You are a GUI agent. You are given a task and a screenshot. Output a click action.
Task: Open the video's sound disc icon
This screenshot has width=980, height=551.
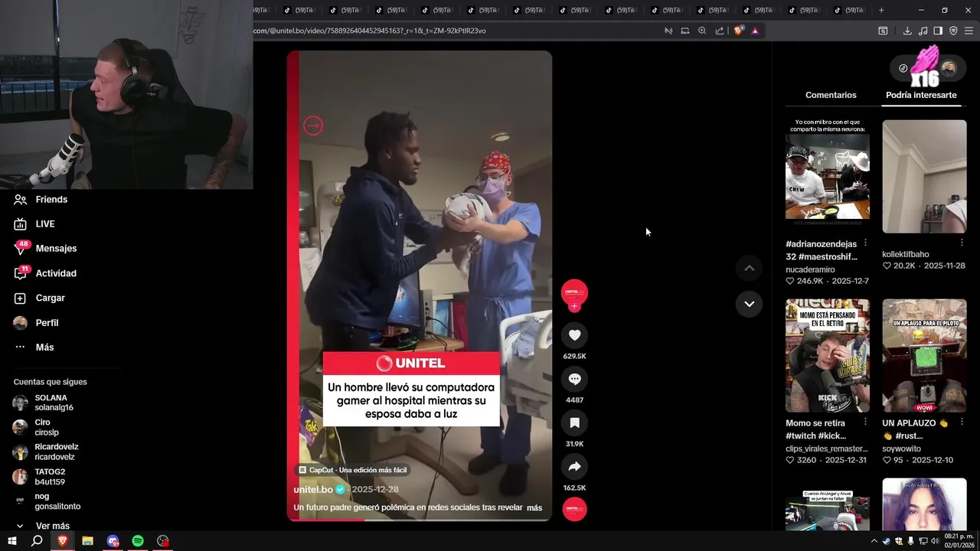(x=574, y=509)
